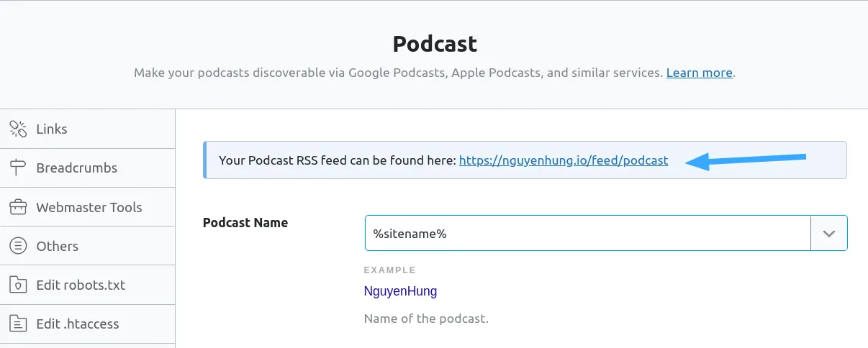
Task: Click the Others list icon
Action: pos(18,246)
